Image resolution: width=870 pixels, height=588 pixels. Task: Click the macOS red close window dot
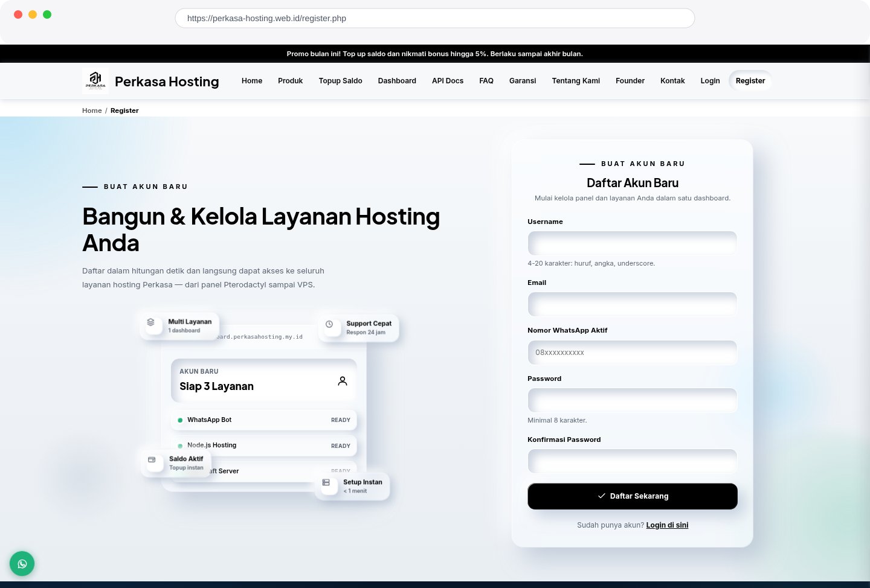click(18, 14)
